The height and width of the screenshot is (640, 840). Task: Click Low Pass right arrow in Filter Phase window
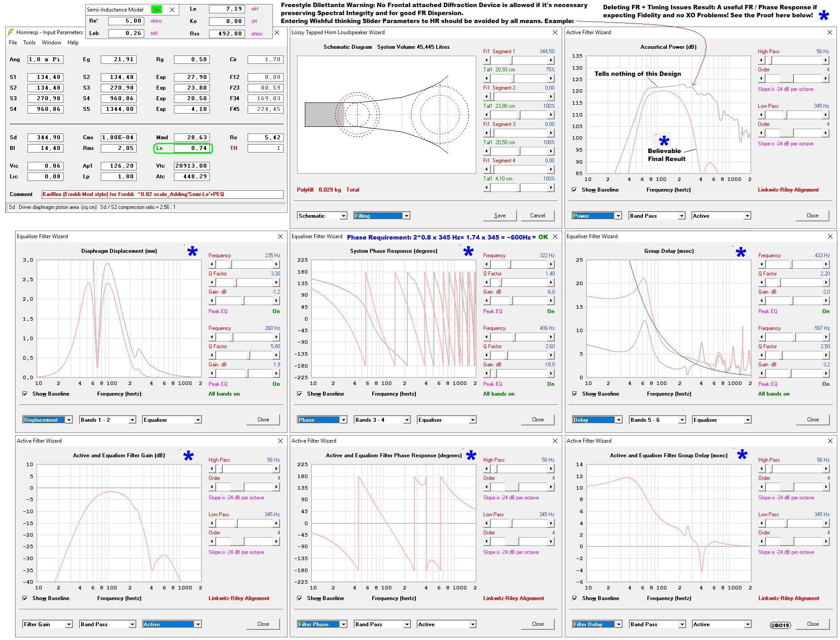coord(551,523)
